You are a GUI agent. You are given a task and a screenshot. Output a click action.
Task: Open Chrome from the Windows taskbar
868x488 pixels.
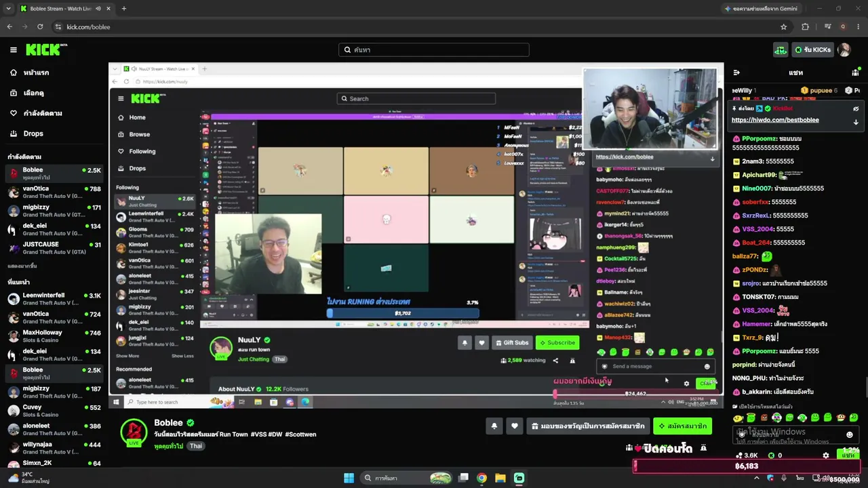coord(481,478)
